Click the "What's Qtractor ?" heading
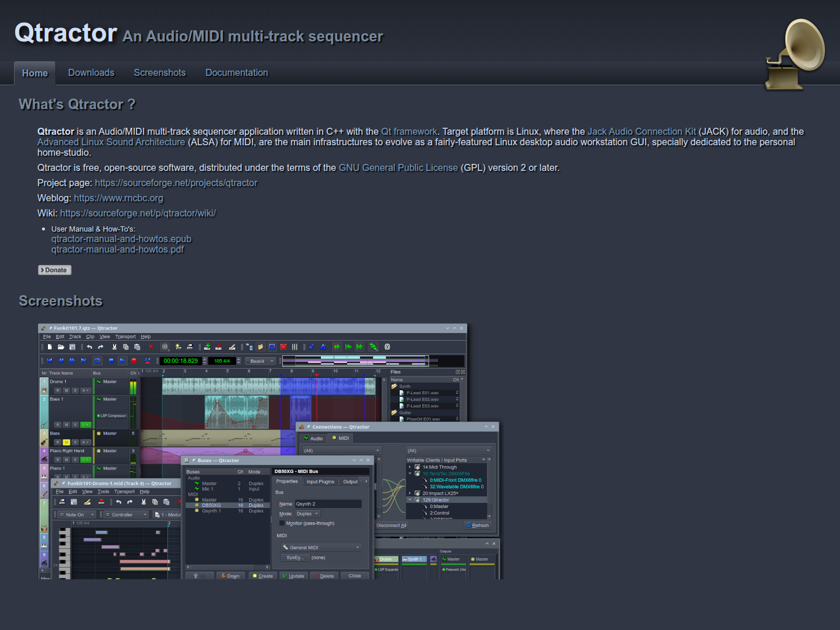This screenshot has height=630, width=840. pyautogui.click(x=77, y=104)
